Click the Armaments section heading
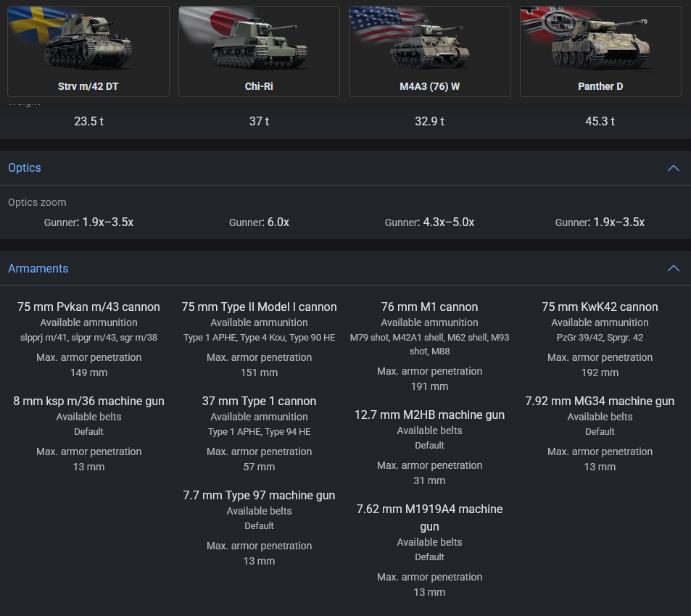The image size is (691, 616). pyautogui.click(x=38, y=268)
